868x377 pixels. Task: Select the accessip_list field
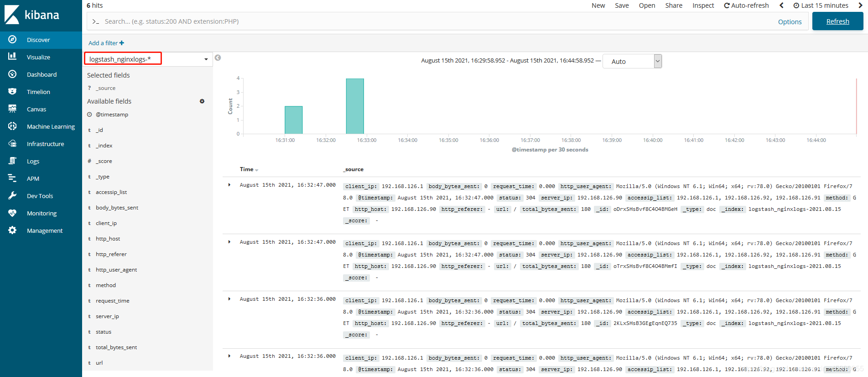(x=111, y=192)
